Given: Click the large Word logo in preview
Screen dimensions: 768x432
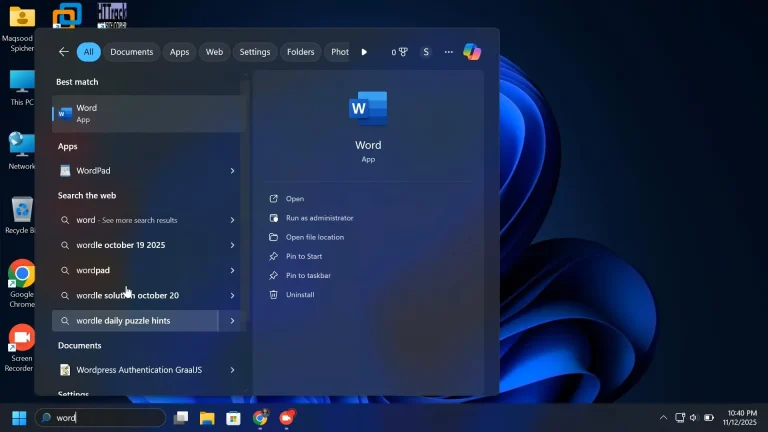Looking at the screenshot, I should point(368,109).
